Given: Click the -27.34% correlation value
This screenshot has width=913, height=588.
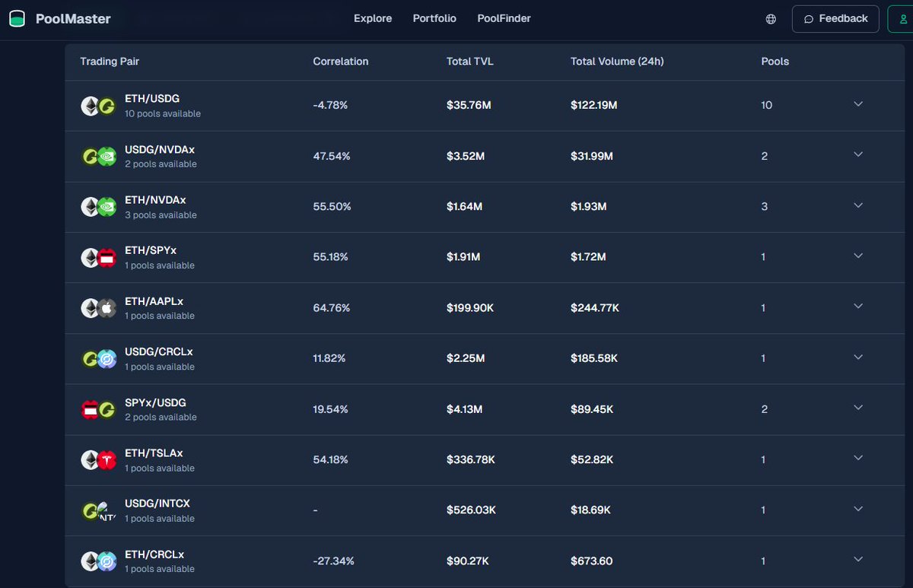Looking at the screenshot, I should pyautogui.click(x=333, y=561).
